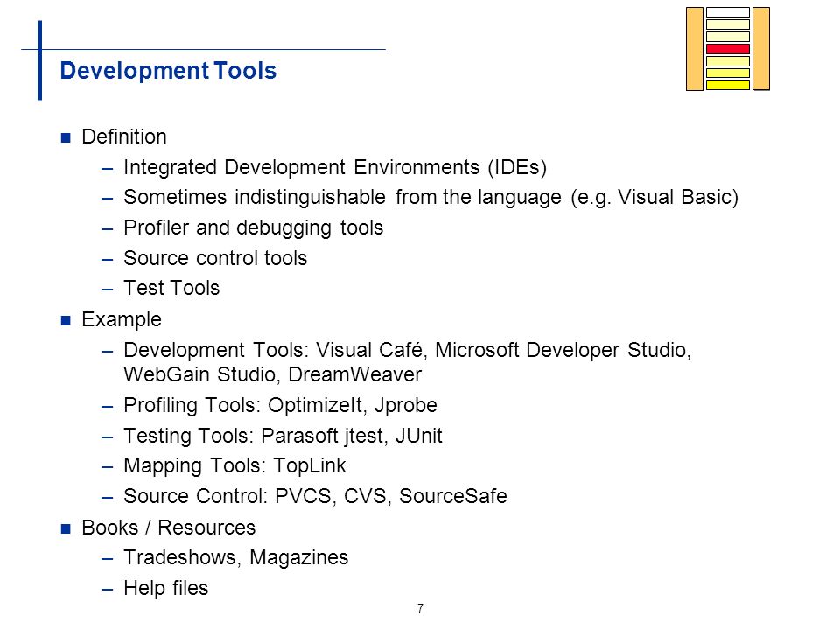Click 'Profiling Tools: OptimizeIt, Jprobe'
The image size is (840, 630).
(x=281, y=405)
